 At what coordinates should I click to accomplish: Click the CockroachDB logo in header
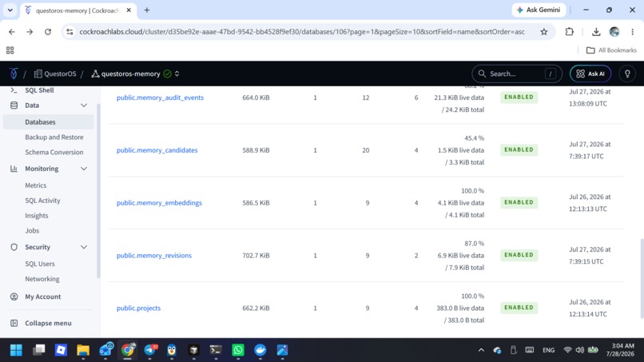[x=14, y=74]
